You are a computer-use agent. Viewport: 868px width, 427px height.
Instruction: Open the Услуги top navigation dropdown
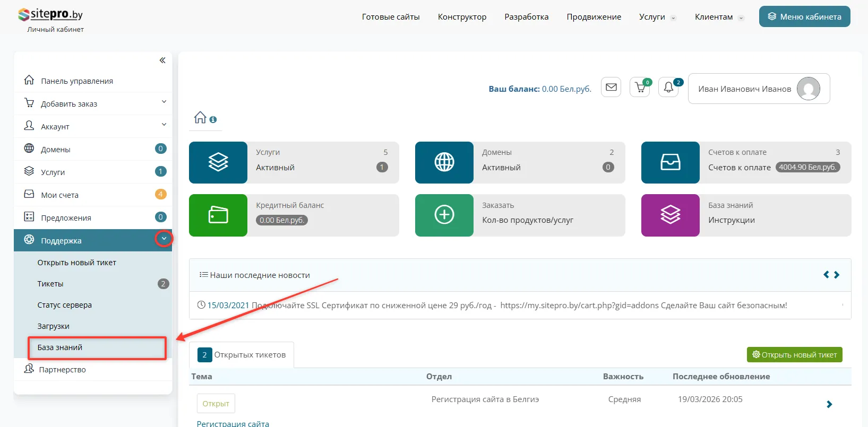pos(657,17)
